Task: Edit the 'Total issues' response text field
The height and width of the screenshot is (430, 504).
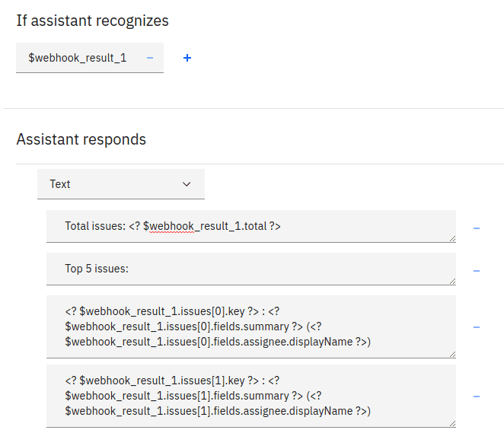Action: [x=251, y=226]
